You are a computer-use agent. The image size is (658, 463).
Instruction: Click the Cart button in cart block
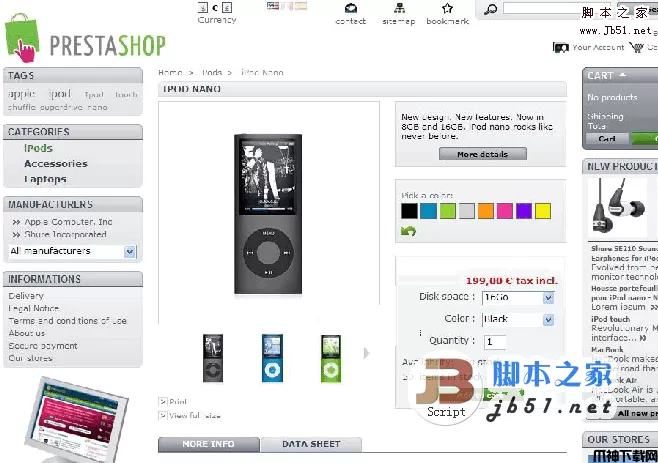point(607,139)
